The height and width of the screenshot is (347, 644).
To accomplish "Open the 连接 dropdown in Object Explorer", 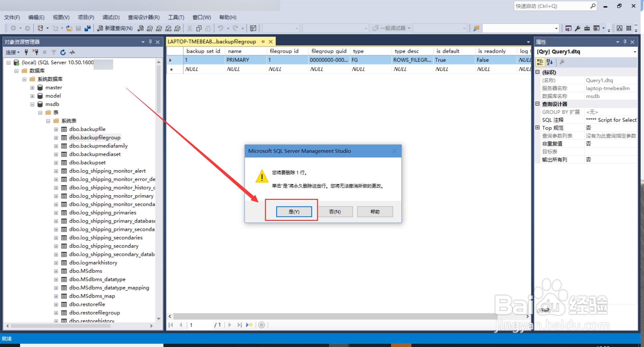I will point(12,52).
